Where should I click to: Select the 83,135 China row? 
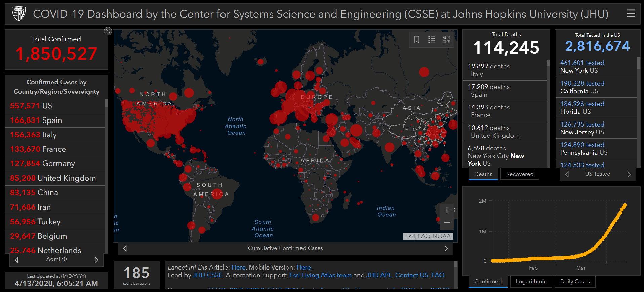point(55,192)
